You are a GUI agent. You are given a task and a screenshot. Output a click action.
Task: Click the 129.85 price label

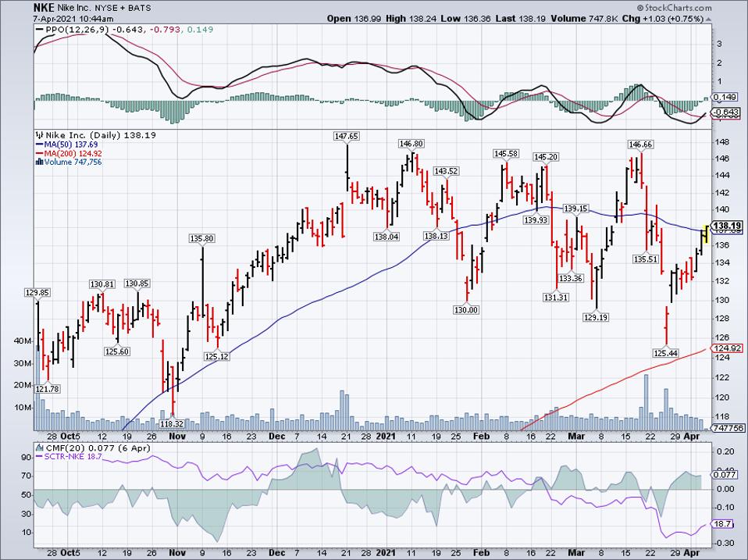point(37,292)
